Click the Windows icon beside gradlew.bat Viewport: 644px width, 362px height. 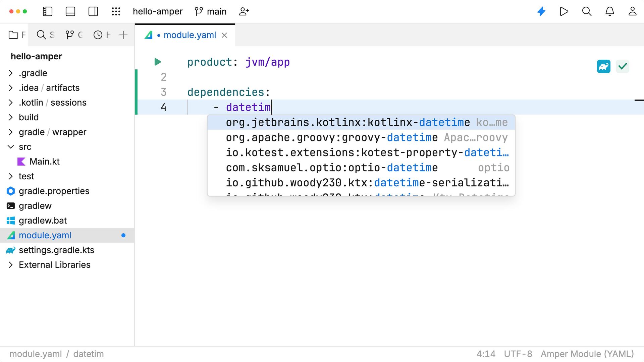11,221
